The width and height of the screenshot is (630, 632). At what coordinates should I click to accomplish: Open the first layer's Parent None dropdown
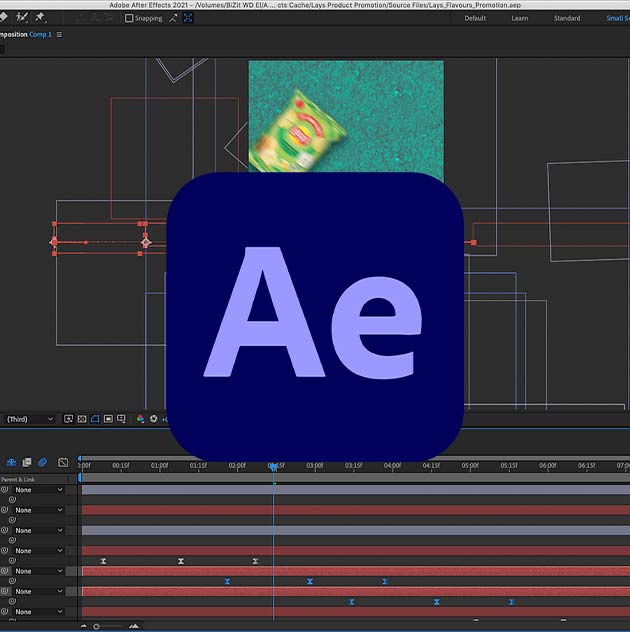pyautogui.click(x=38, y=490)
